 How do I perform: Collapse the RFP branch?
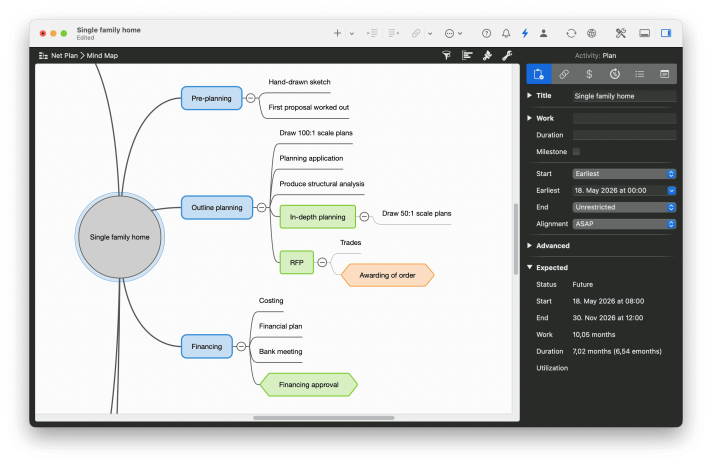click(x=322, y=263)
